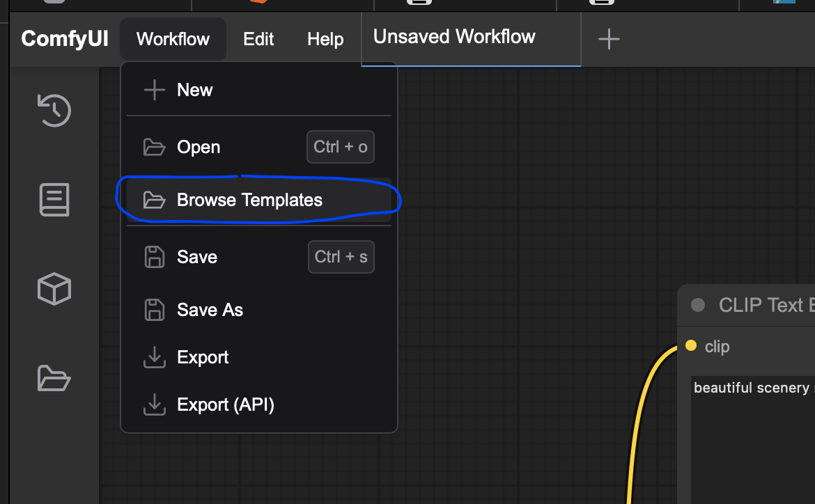Open the Help menu
This screenshot has height=504, width=815.
(325, 39)
